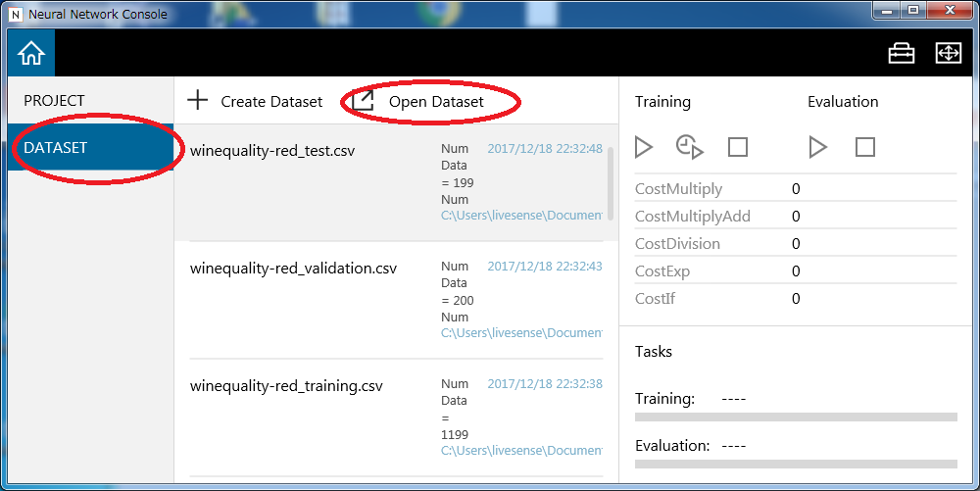The width and height of the screenshot is (980, 491).
Task: Select winequality-red_validation.csv dataset
Action: 293,269
